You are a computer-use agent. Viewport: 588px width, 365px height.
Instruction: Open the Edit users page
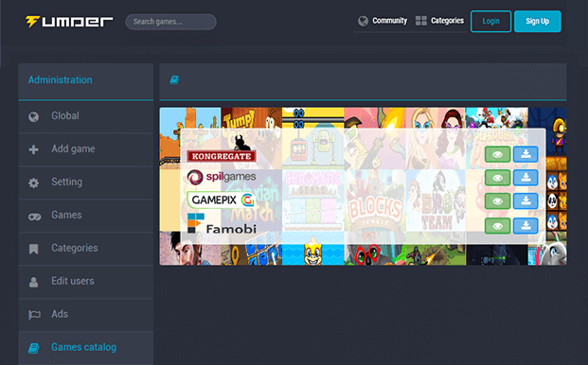coord(86,282)
